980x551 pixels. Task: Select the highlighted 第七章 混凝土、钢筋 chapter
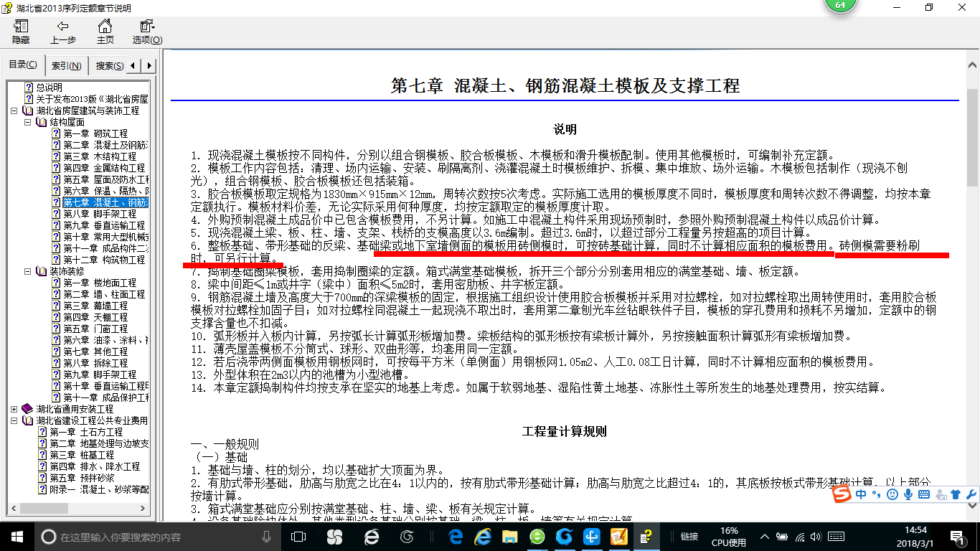pos(105,202)
